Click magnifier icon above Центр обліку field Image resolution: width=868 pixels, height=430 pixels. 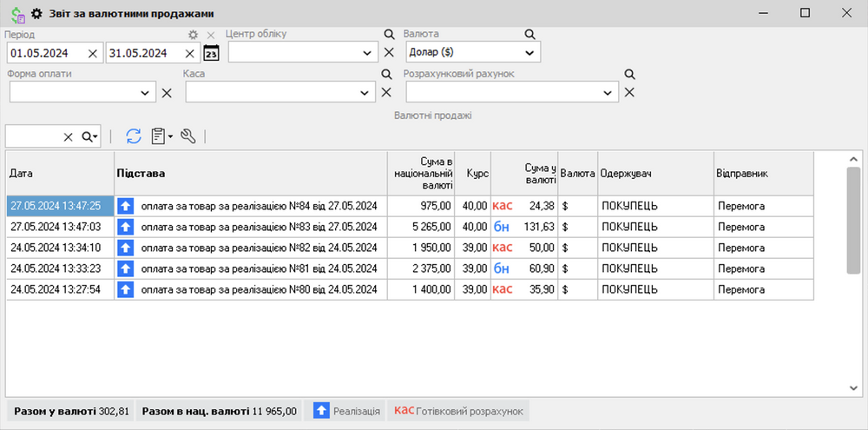pyautogui.click(x=390, y=34)
